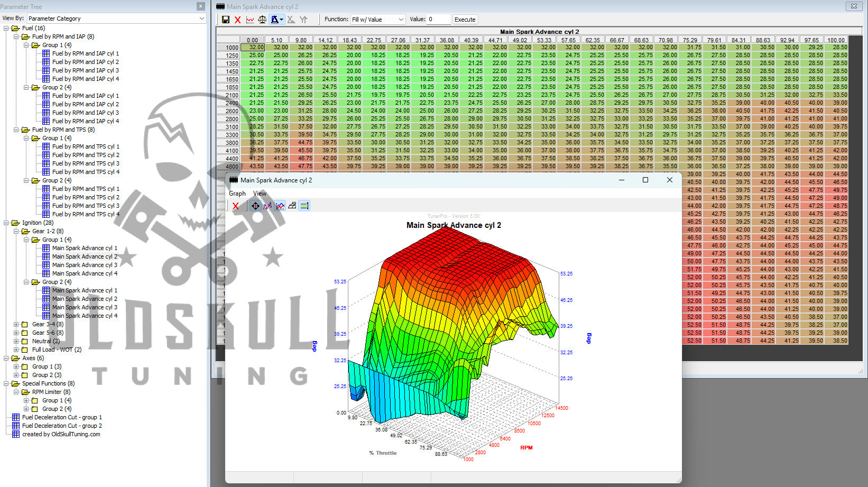
Task: Open the View menu in graph window
Action: [260, 194]
